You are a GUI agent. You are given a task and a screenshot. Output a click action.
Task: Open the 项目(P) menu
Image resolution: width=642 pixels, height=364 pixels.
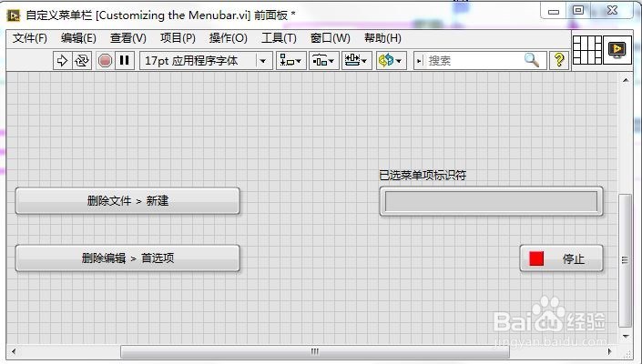(x=178, y=38)
